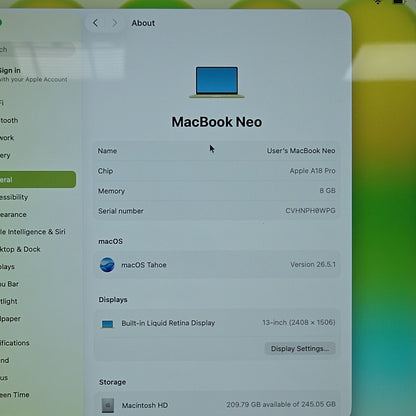This screenshot has width=416, height=416.
Task: Click the computer name User's MacBook Neo
Action: coord(301,151)
